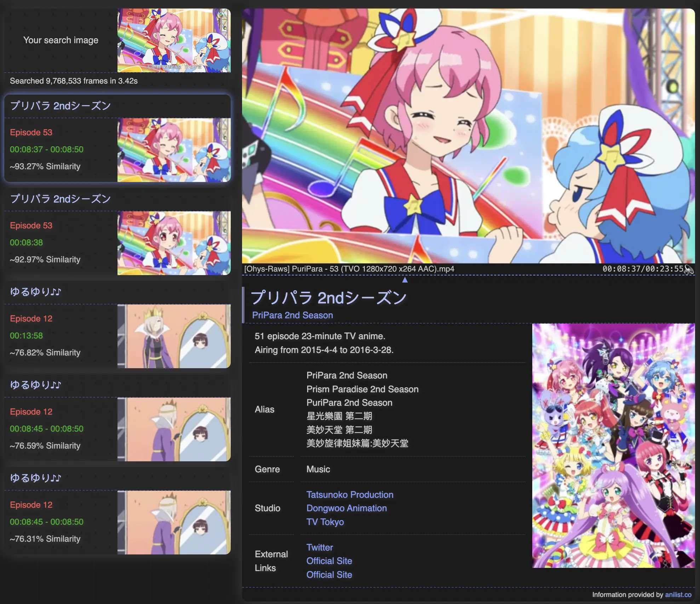Click the Ohys-Raws PuriPara file name
700x604 pixels.
point(349,269)
